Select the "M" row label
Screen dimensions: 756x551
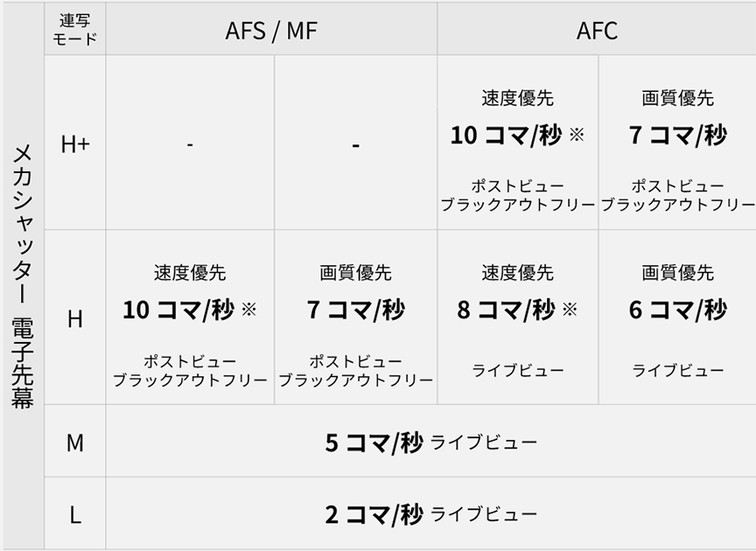point(75,443)
